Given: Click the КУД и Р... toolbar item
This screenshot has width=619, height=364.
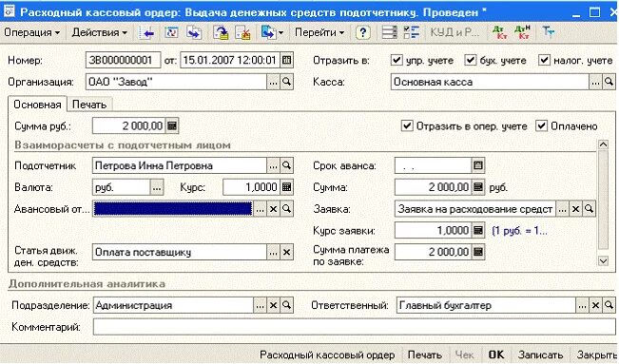Looking at the screenshot, I should pyautogui.click(x=455, y=32).
